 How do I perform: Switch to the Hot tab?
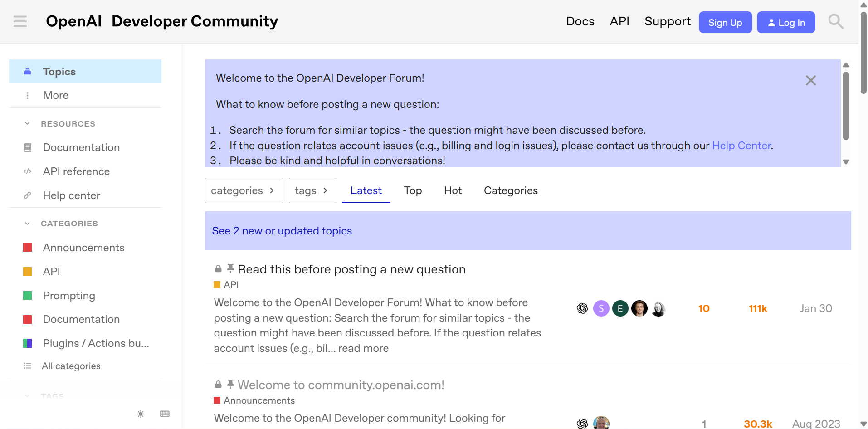point(453,190)
